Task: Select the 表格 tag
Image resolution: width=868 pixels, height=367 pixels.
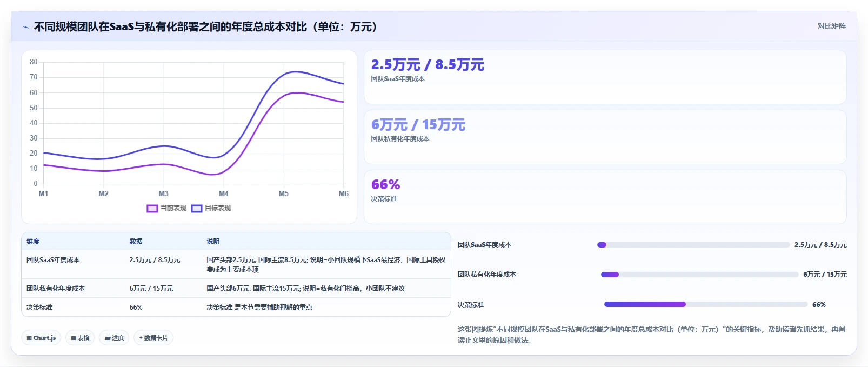Action: 80,338
